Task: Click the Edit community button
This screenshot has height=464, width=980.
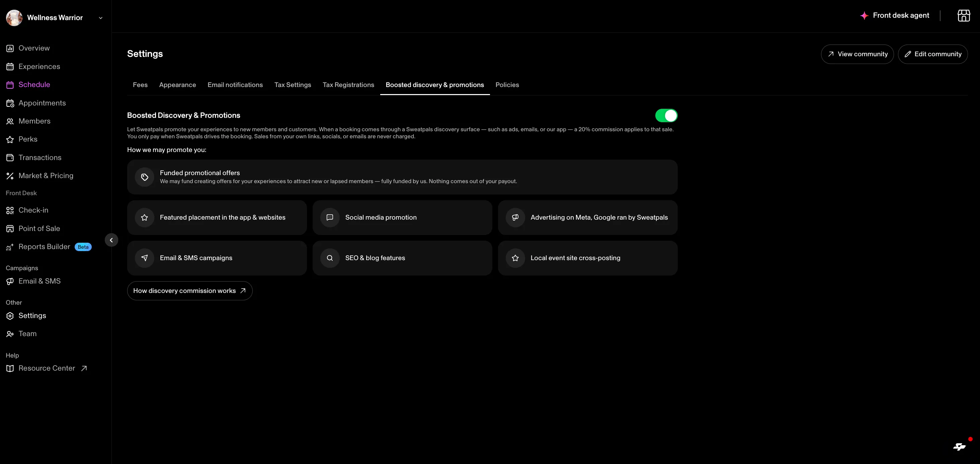Action: coord(932,54)
